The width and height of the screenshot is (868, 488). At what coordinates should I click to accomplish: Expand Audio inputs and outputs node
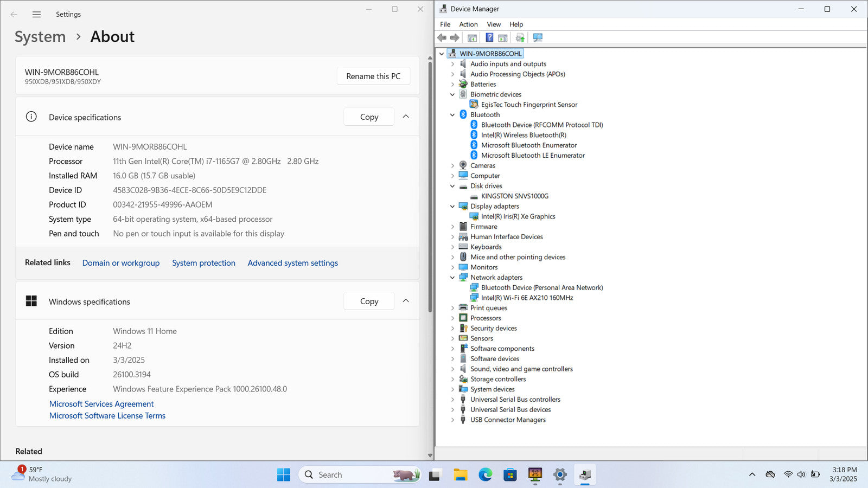point(452,64)
